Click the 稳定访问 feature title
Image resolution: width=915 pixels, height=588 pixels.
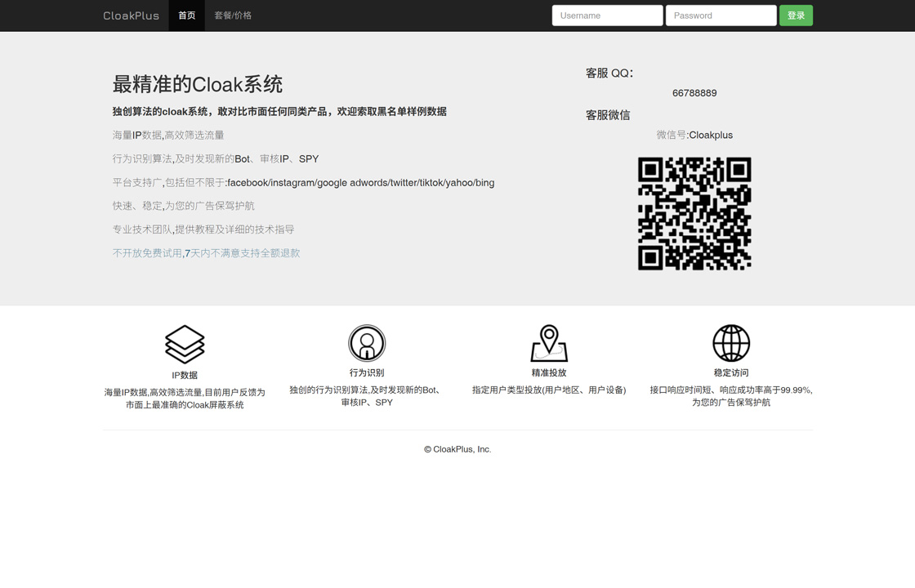[x=731, y=372]
